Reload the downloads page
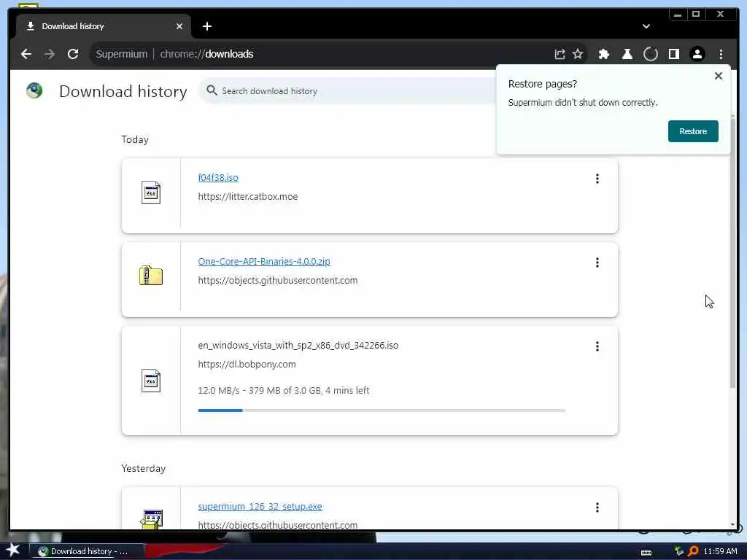 (x=73, y=54)
